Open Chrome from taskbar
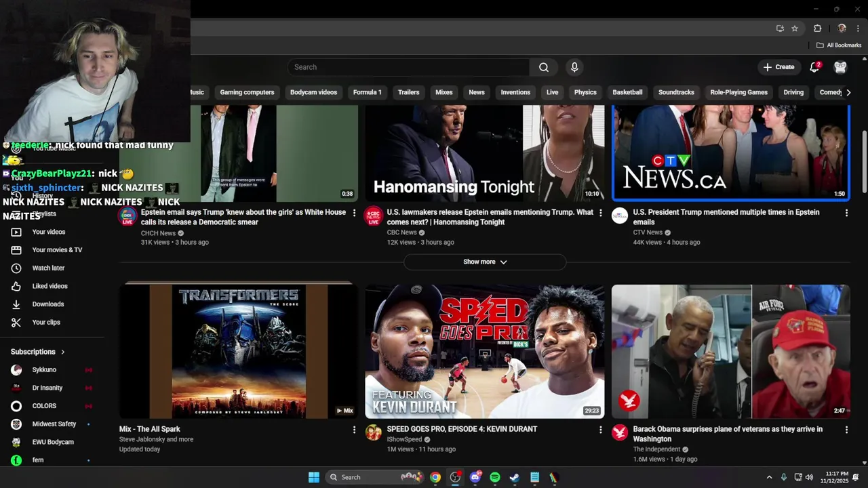 435,477
